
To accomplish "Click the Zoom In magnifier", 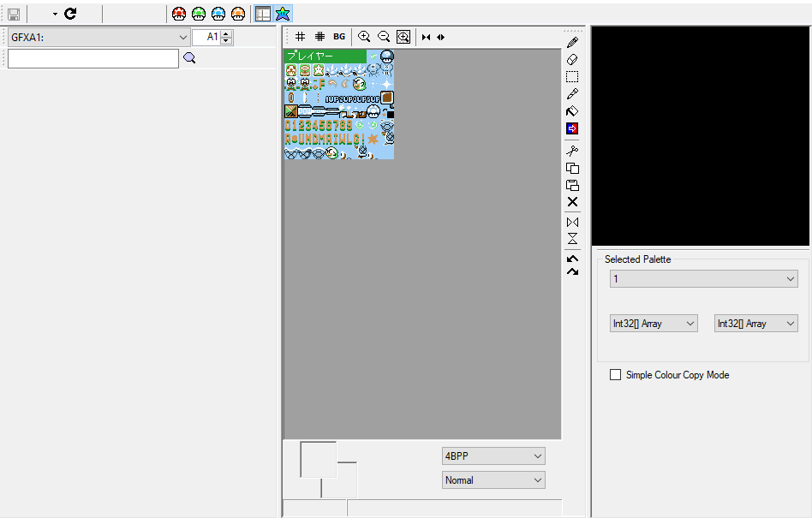I will [x=364, y=37].
